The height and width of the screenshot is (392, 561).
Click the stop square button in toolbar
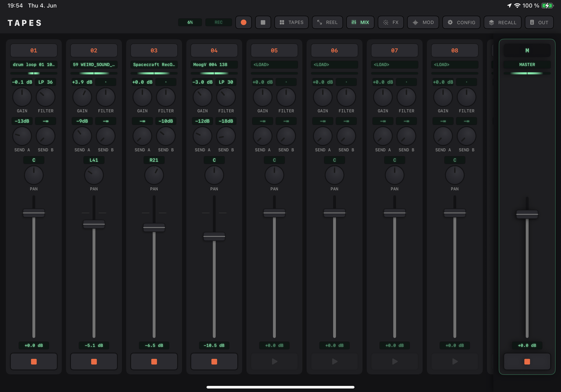263,22
